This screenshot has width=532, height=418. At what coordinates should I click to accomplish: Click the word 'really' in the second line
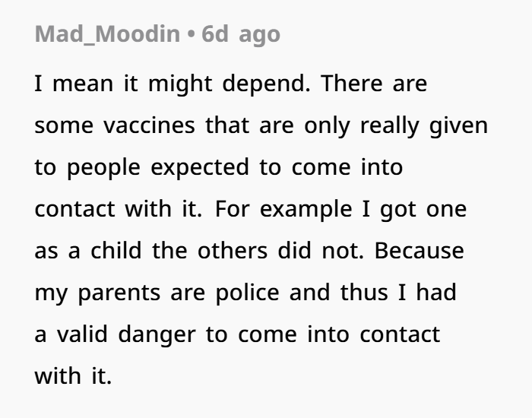(389, 125)
